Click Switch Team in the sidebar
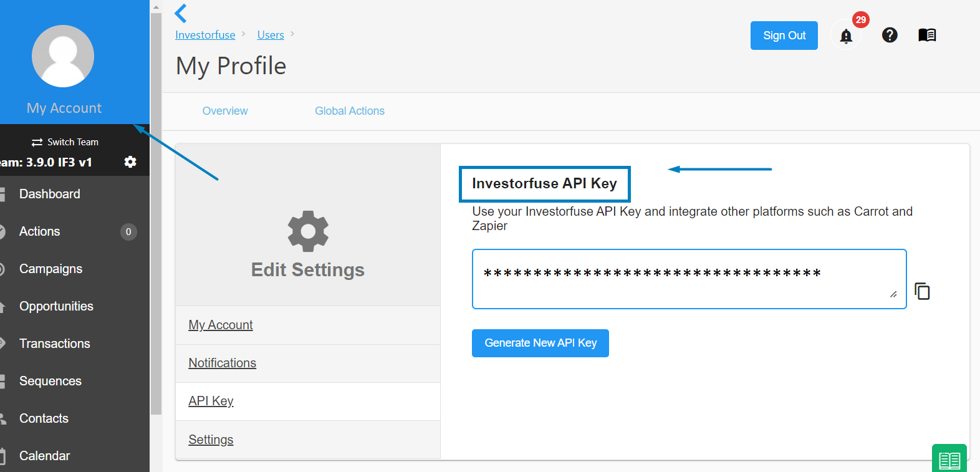Screen dimensions: 980x472 pos(65,142)
